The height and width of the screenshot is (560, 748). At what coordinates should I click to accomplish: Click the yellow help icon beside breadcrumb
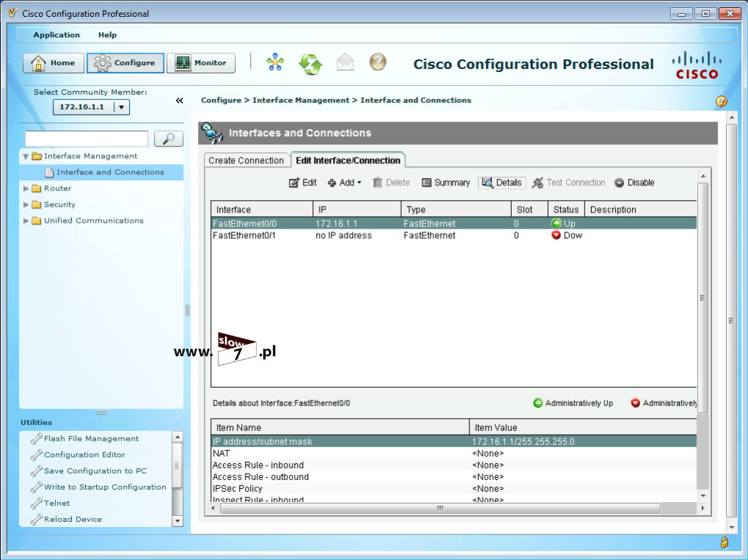722,101
